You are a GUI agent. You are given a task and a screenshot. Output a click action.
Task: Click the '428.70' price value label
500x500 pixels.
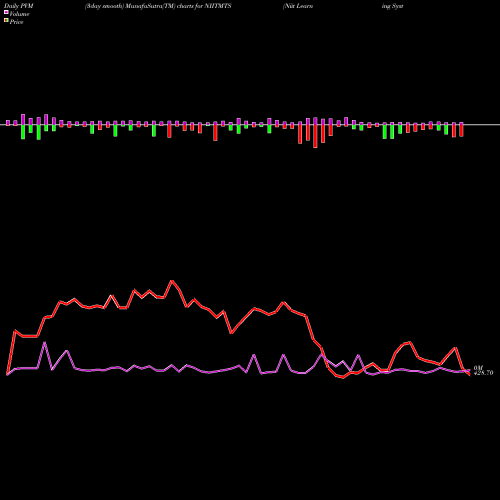[483, 373]
